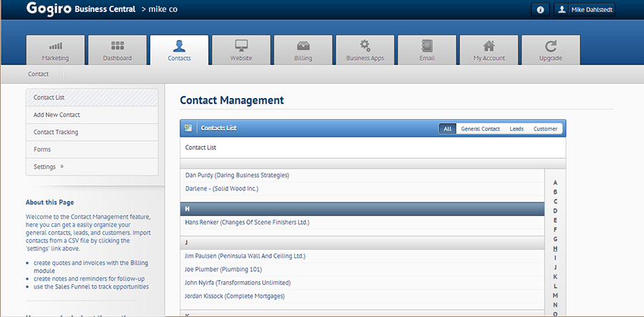
Task: Click the My Account house icon
Action: coord(489,46)
